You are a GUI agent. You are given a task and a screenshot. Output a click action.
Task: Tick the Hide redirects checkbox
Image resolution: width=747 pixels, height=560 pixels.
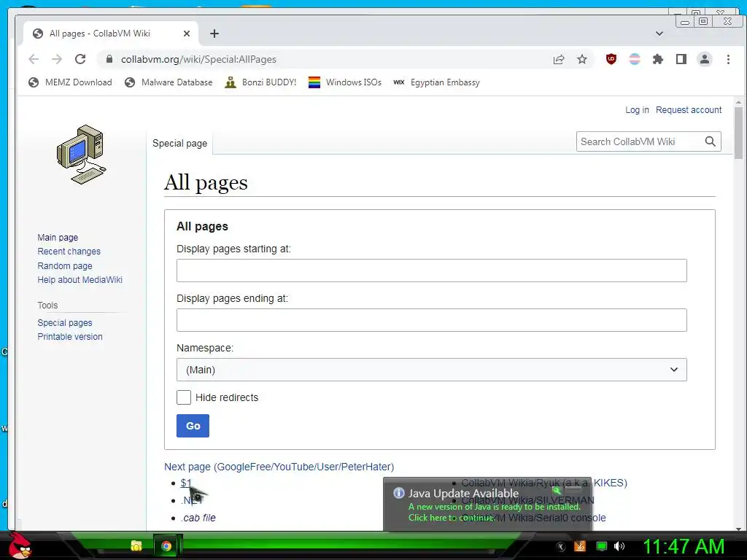tap(184, 397)
